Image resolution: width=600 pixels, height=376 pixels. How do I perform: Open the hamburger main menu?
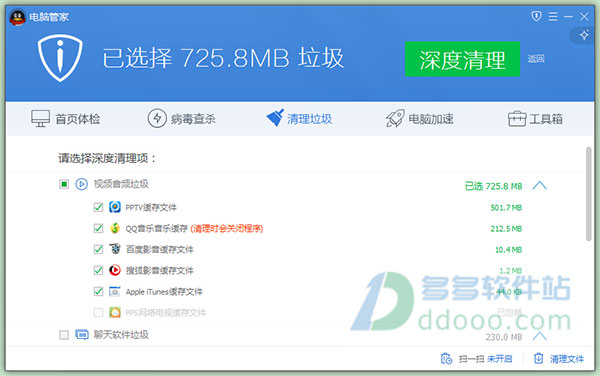tap(553, 16)
